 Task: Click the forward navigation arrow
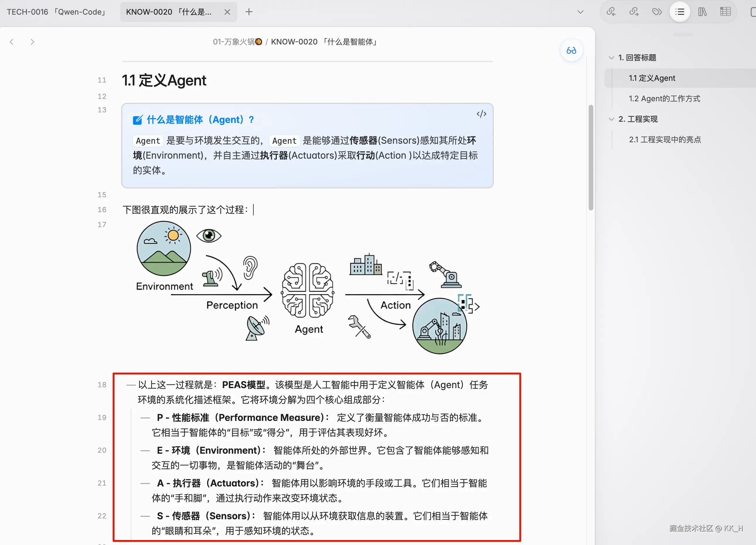32,41
